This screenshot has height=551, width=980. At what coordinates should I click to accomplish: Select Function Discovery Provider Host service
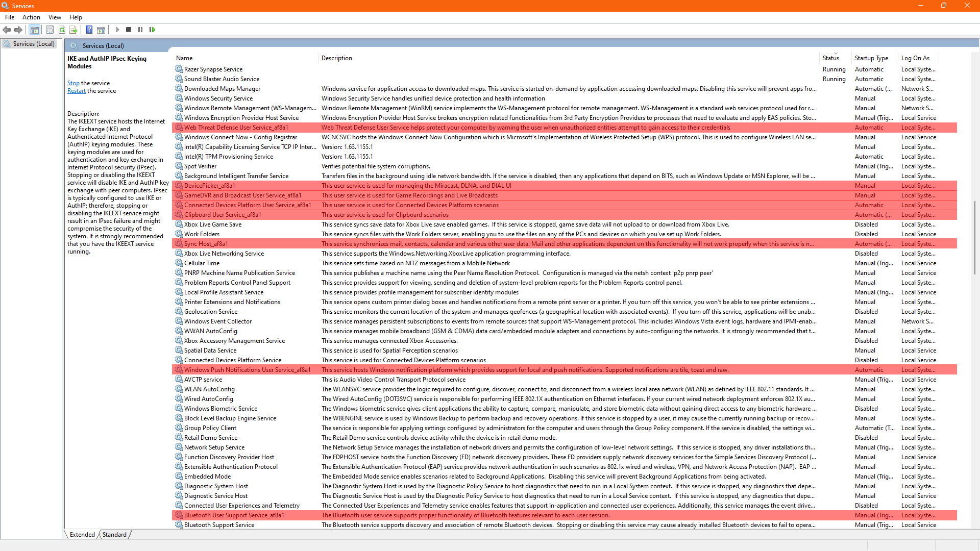click(x=565, y=457)
